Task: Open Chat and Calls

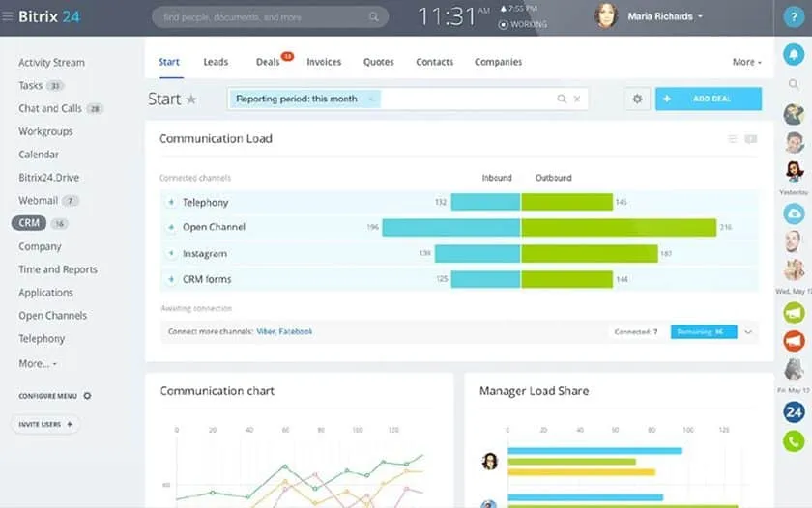Action: pyautogui.click(x=50, y=108)
